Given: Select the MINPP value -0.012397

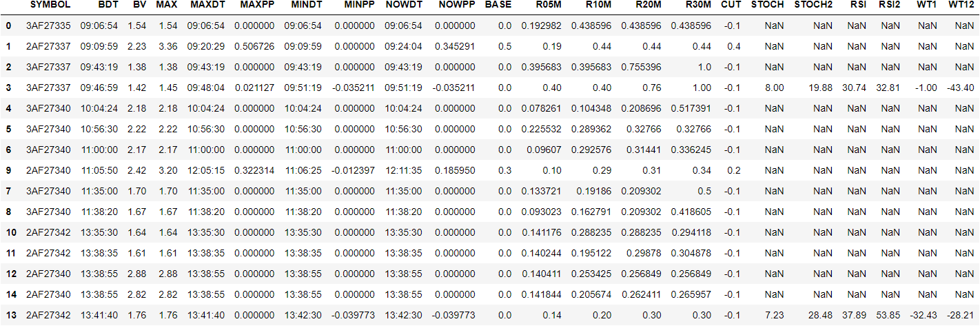Looking at the screenshot, I should pyautogui.click(x=355, y=170).
